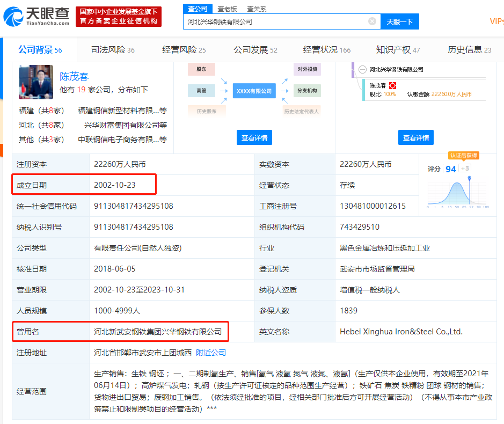Click the 对外投资 diagram box
This screenshot has width=504, height=424.
click(x=308, y=69)
